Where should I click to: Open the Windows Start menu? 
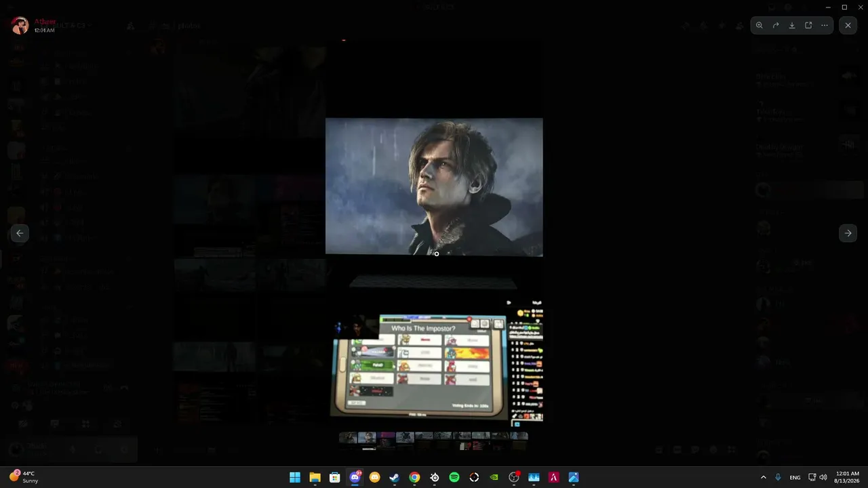[295, 477]
